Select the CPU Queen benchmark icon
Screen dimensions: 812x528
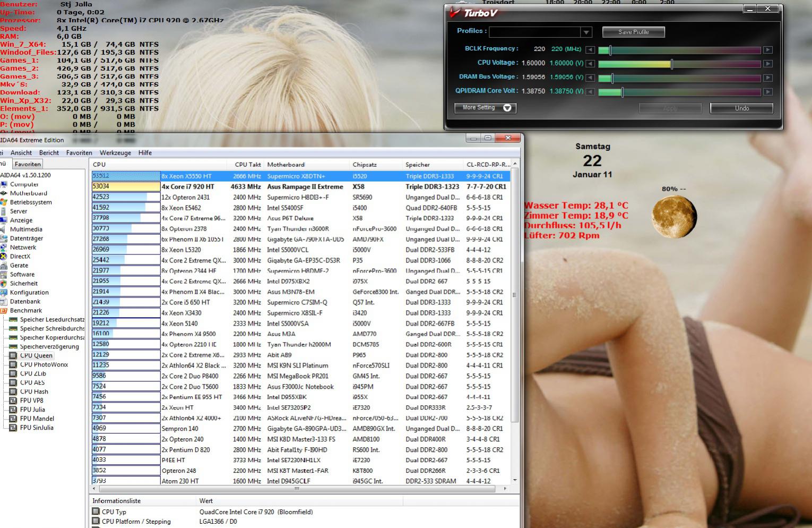point(13,355)
